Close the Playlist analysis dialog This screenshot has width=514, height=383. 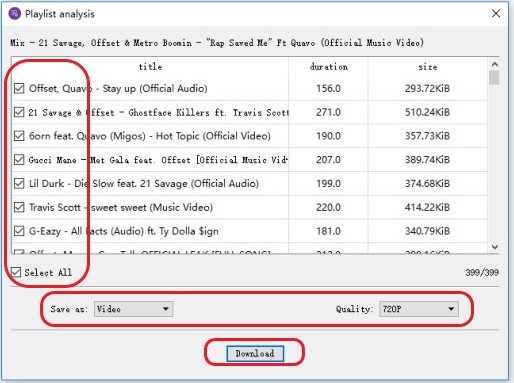(x=496, y=13)
